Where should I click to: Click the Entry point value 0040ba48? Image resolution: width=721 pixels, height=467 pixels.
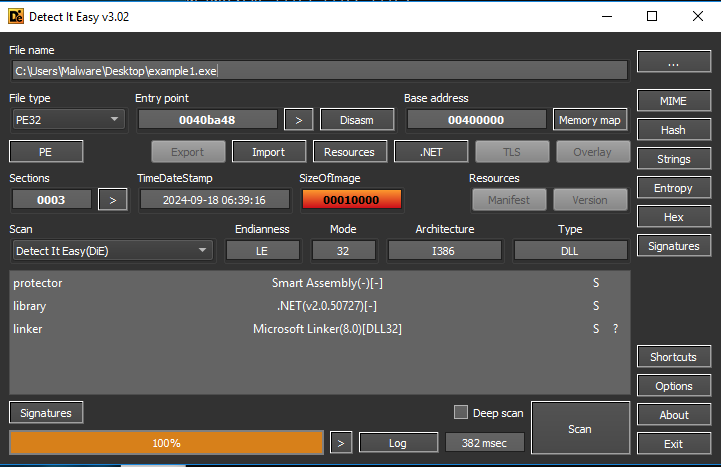pyautogui.click(x=207, y=120)
